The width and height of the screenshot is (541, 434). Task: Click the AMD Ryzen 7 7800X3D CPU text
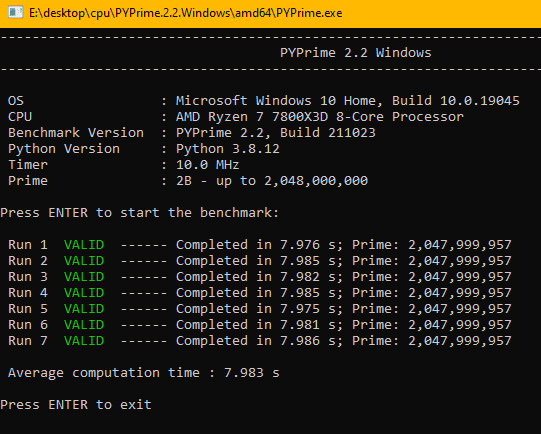(x=319, y=117)
